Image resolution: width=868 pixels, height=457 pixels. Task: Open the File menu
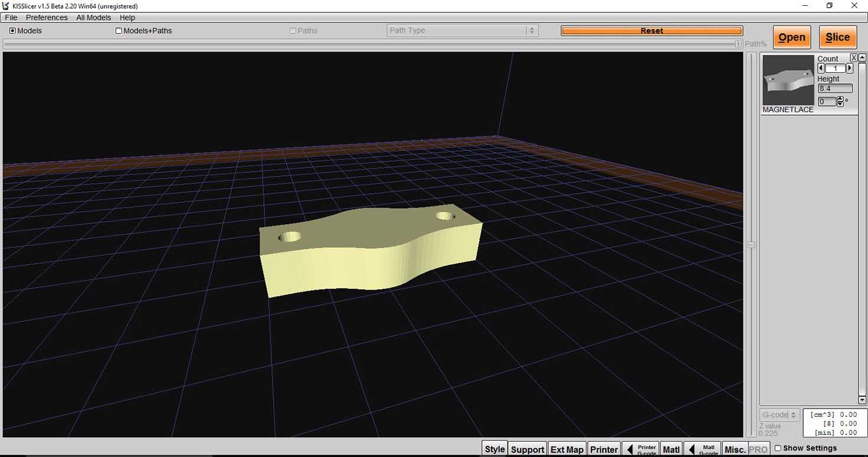click(11, 18)
